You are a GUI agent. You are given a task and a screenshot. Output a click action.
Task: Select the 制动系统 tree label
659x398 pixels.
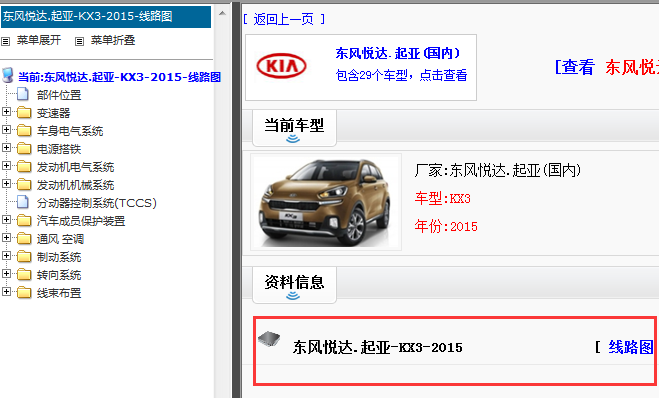point(59,257)
